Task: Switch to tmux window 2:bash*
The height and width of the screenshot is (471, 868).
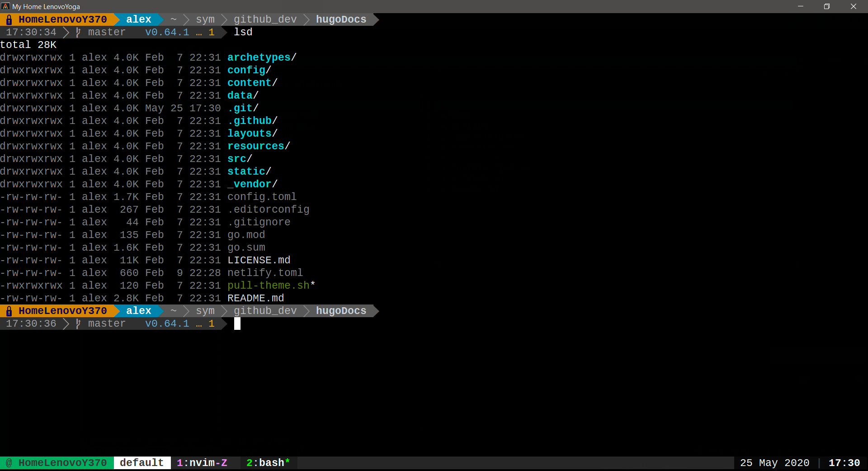Action: coord(268,463)
